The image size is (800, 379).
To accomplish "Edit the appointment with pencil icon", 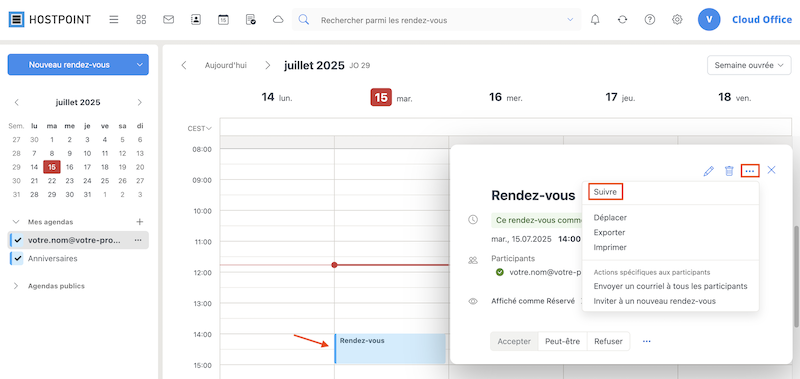I will pos(709,171).
